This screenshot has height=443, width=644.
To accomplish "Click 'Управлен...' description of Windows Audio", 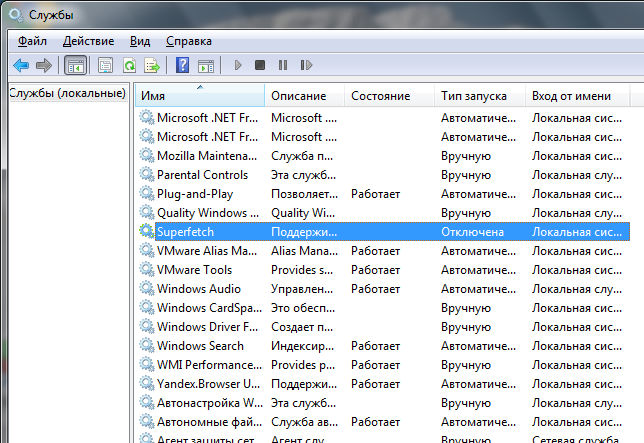I will pyautogui.click(x=302, y=289).
